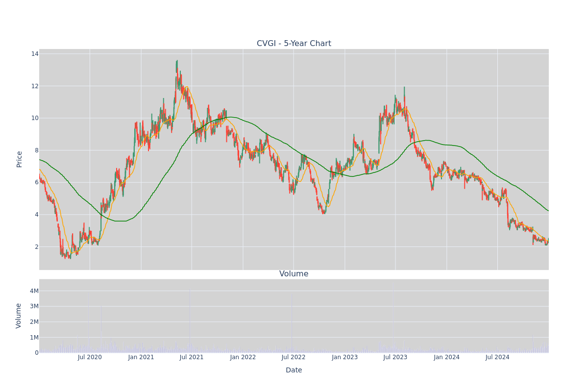Click the price axis tick "14"
The height and width of the screenshot is (392, 588).
(35, 54)
